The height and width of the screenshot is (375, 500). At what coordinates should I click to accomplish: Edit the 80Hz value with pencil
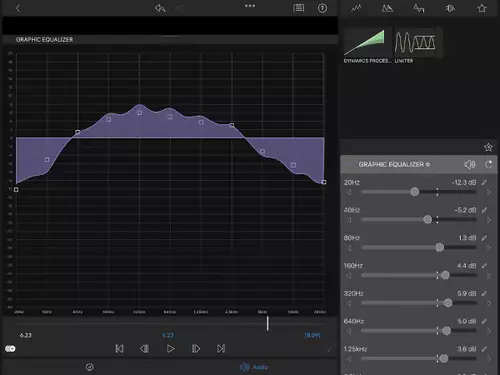tap(484, 238)
